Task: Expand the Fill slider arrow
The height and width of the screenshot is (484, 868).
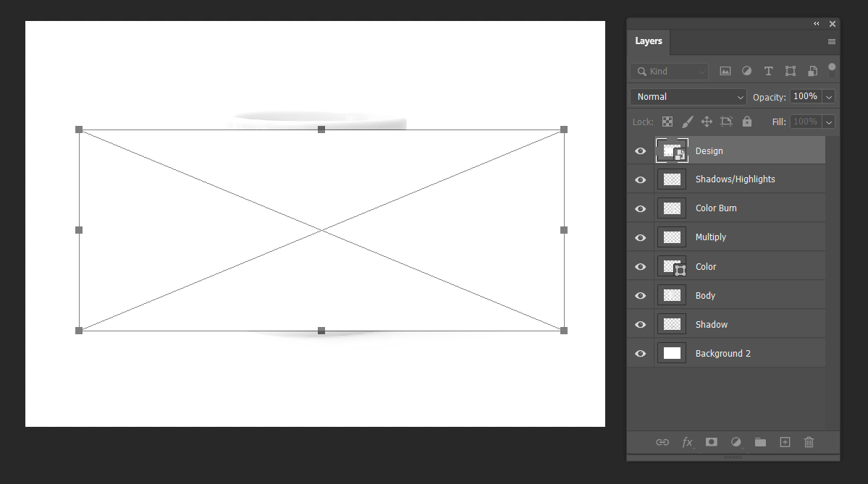Action: [x=829, y=122]
